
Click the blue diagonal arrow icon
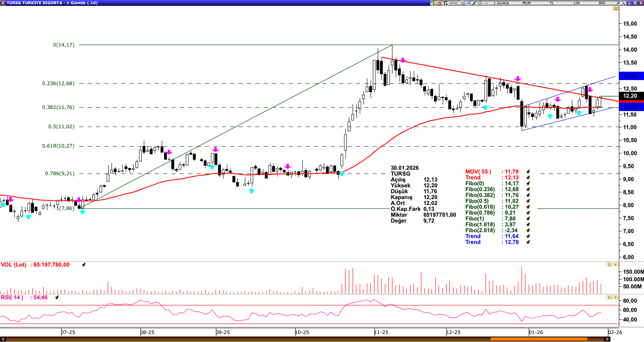click(618, 3)
